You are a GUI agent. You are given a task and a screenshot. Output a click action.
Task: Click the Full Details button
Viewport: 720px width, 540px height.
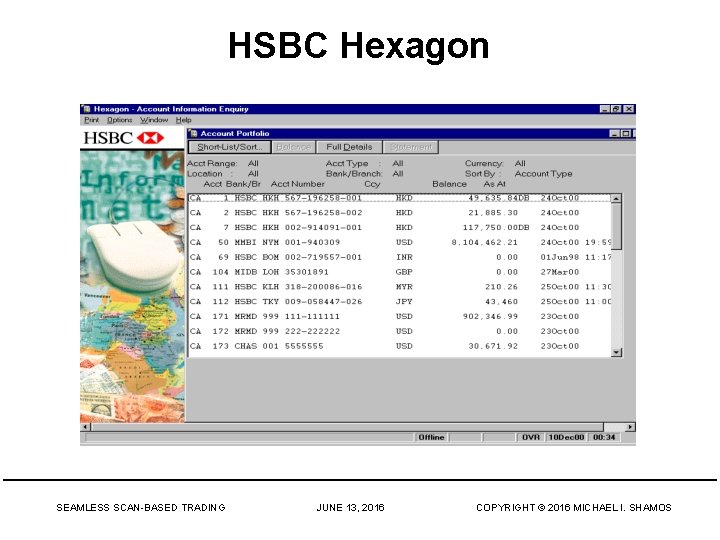[349, 147]
